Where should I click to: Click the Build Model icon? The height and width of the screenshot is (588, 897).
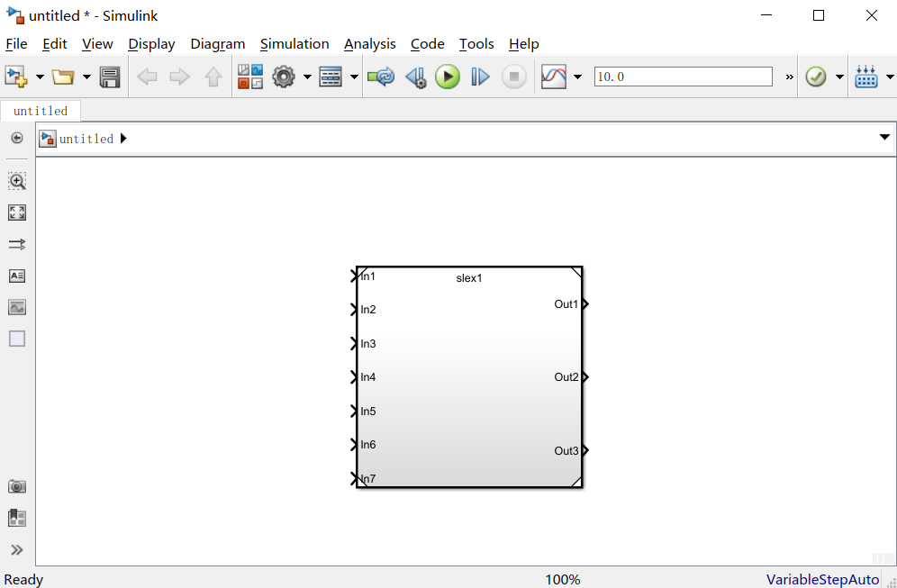click(866, 77)
